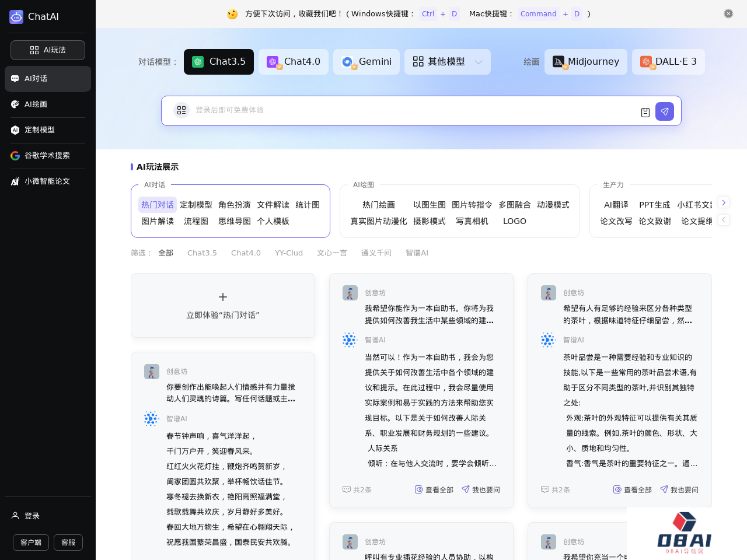The height and width of the screenshot is (560, 747).
Task: Click the grid icon left of input field
Action: pyautogui.click(x=181, y=110)
